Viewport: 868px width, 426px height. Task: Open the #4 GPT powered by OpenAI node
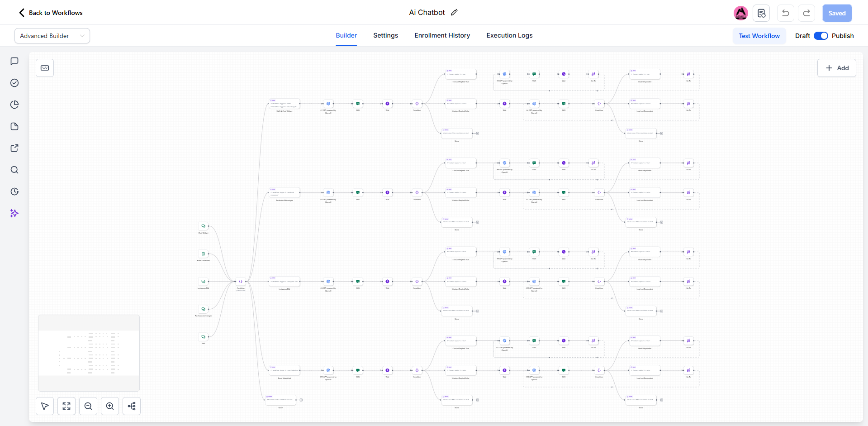click(x=534, y=104)
